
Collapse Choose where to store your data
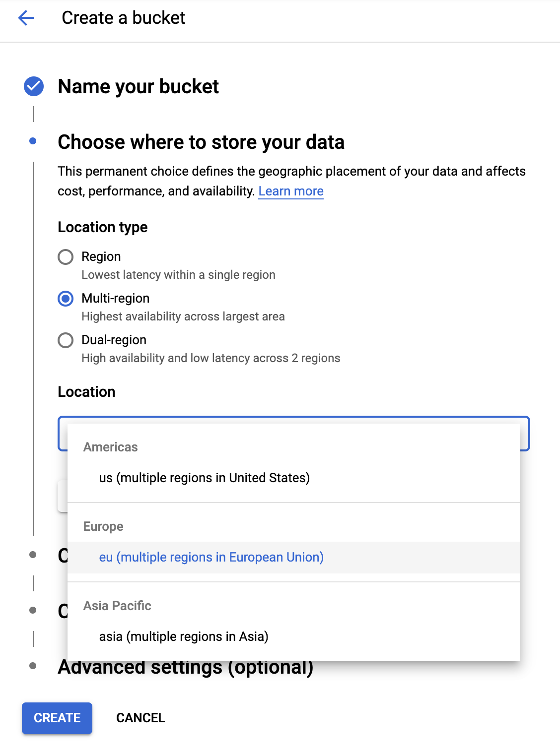201,142
